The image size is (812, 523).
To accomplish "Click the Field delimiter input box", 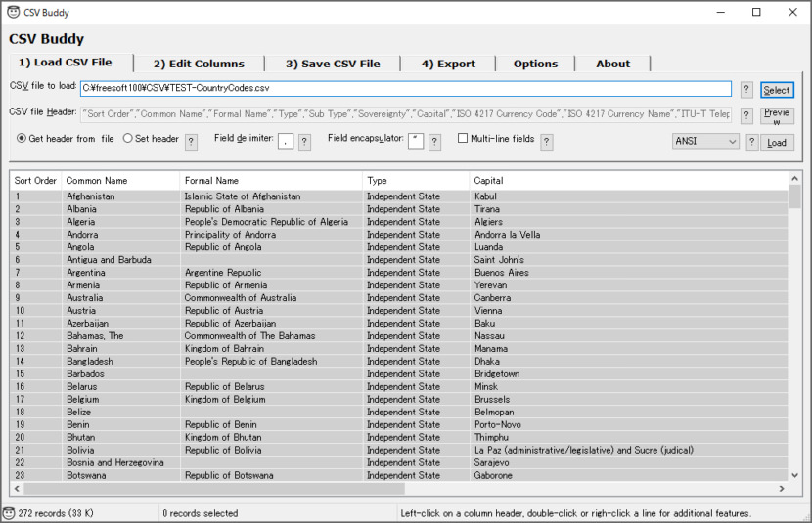I will (x=286, y=141).
